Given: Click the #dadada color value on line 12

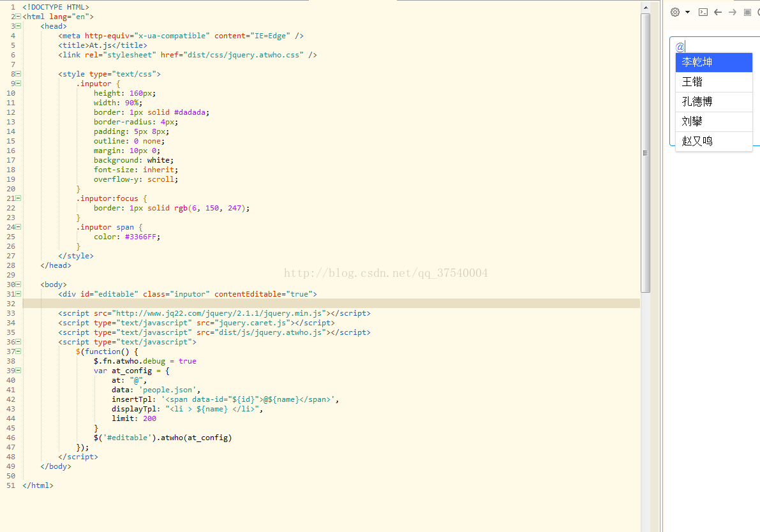Looking at the screenshot, I should click(190, 112).
